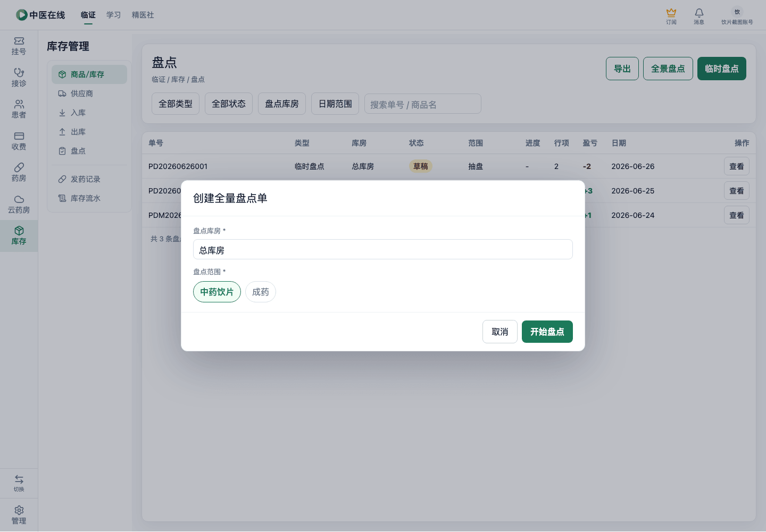The width and height of the screenshot is (766, 532).
Task: Click the 库存 breadcrumb link
Action: coord(178,79)
